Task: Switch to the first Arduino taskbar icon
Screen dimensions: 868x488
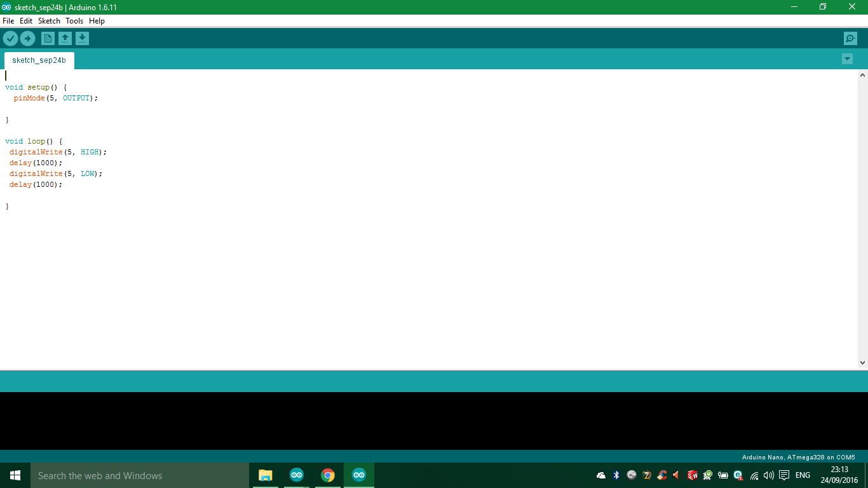Action: [297, 475]
